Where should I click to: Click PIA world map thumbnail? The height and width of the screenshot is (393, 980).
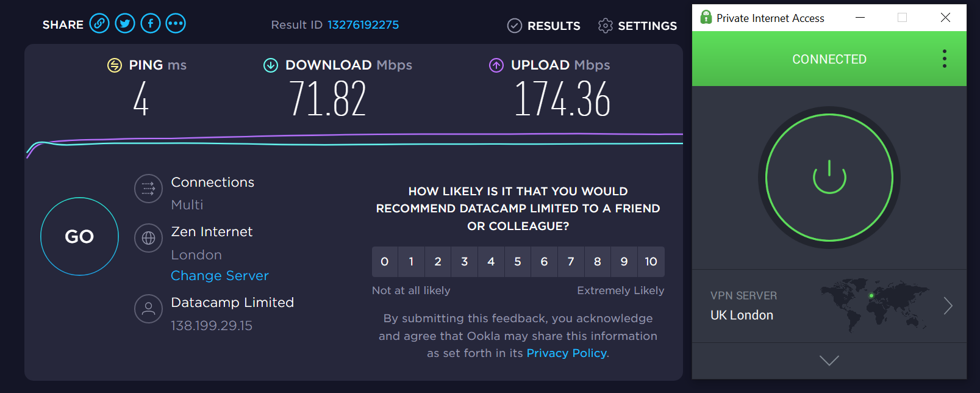click(x=874, y=305)
